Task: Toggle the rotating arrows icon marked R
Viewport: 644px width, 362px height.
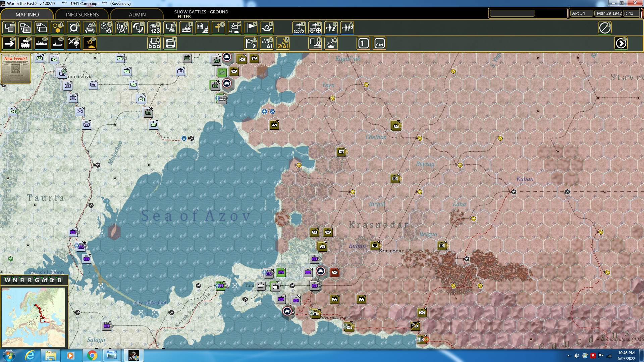Action: coord(138,28)
